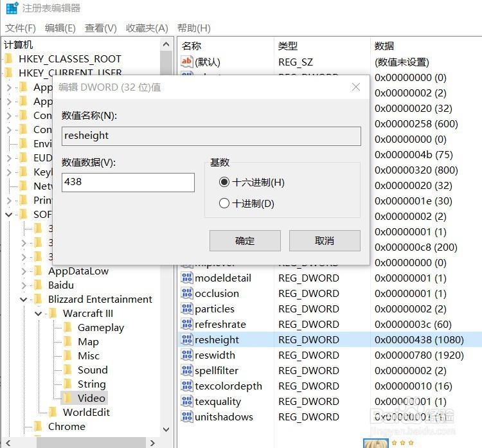Click the Chrome folder icon
This screenshot has height=448, width=482.
point(38,426)
